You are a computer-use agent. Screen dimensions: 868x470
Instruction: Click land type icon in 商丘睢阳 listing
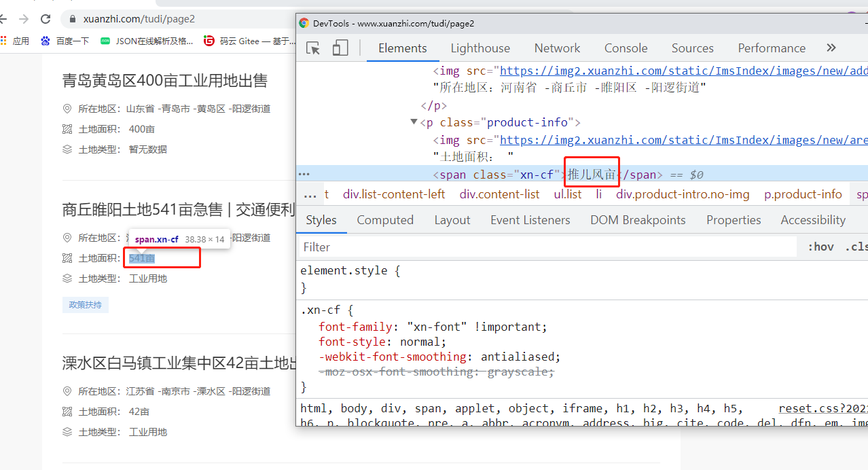[x=67, y=278]
